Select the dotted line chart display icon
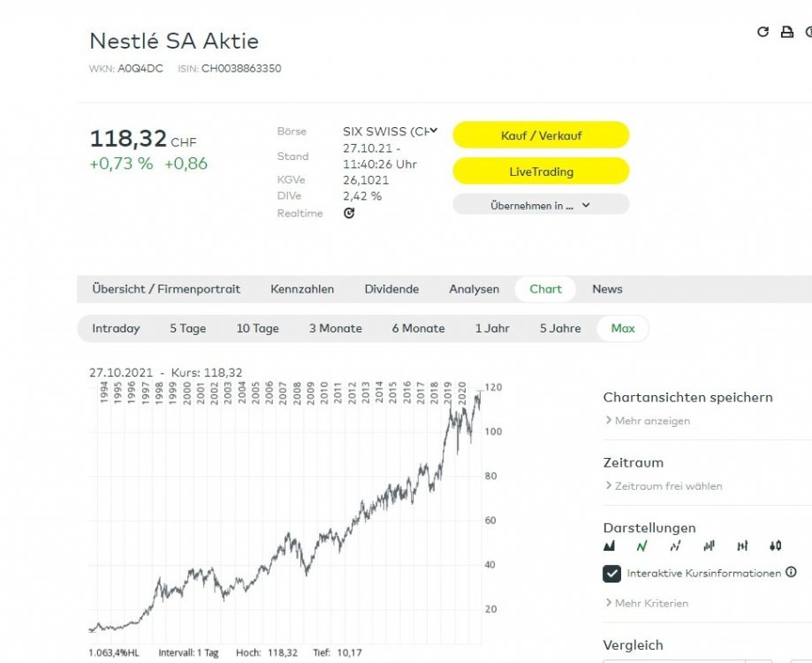 pos(675,546)
